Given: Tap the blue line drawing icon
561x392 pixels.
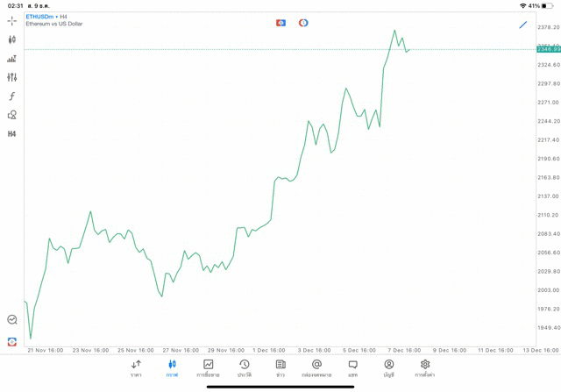Looking at the screenshot, I should click(523, 25).
